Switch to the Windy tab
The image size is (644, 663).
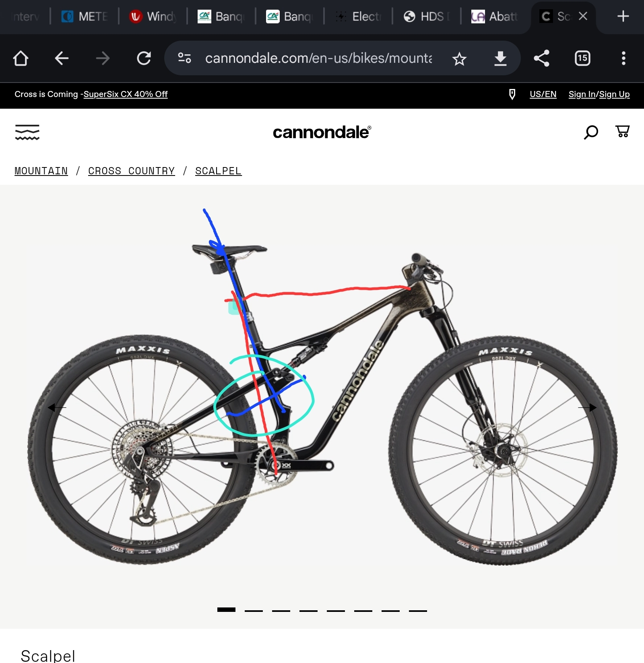coord(153,17)
